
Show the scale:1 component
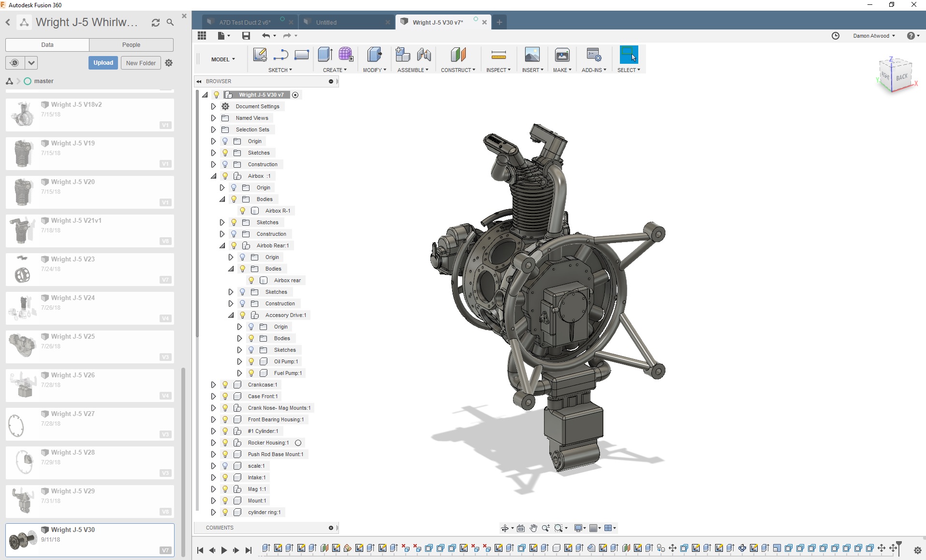[225, 466]
